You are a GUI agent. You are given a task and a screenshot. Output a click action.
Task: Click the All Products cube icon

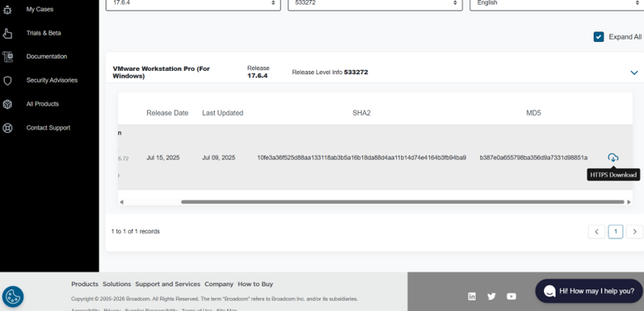click(x=7, y=104)
